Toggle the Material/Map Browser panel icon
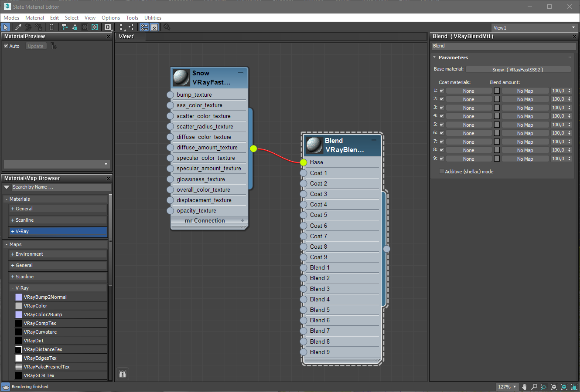Image resolution: width=580 pixels, height=392 pixels. 144,27
